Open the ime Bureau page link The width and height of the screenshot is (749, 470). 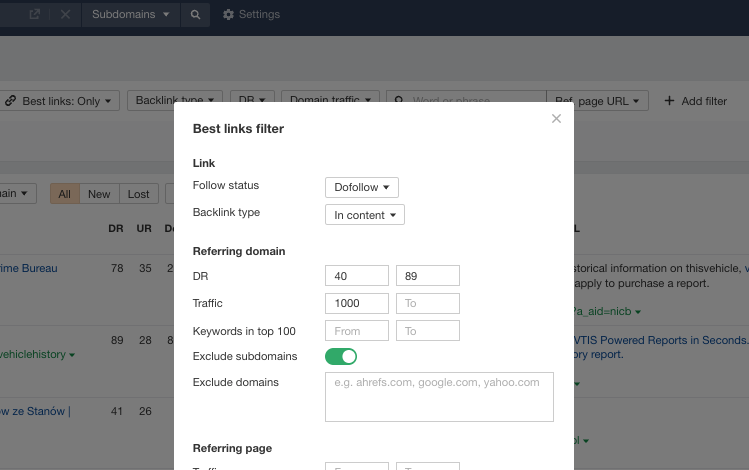click(29, 268)
